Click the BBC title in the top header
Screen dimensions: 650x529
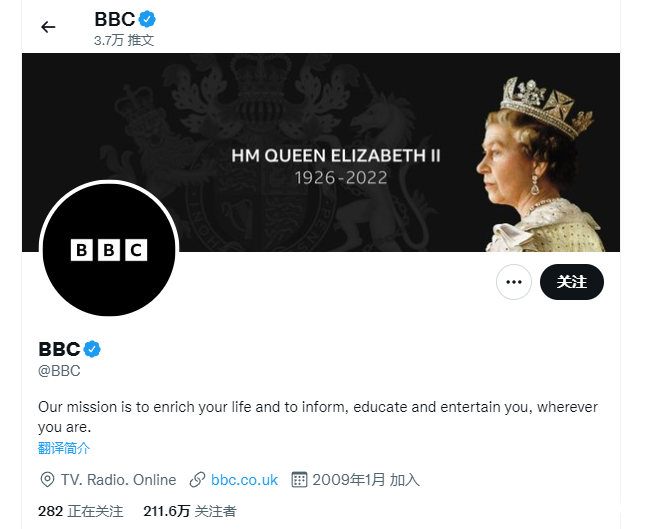tap(114, 19)
